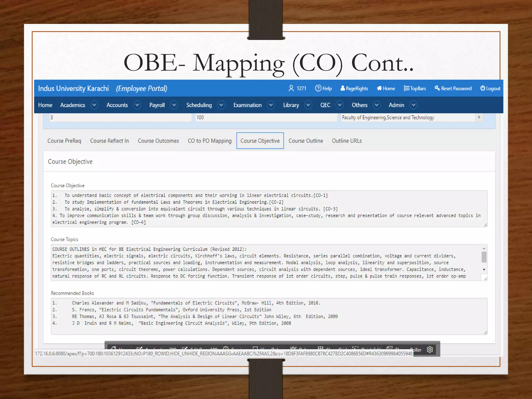The height and width of the screenshot is (399, 532).
Task: Go to Home via the house icon
Action: (x=386, y=88)
